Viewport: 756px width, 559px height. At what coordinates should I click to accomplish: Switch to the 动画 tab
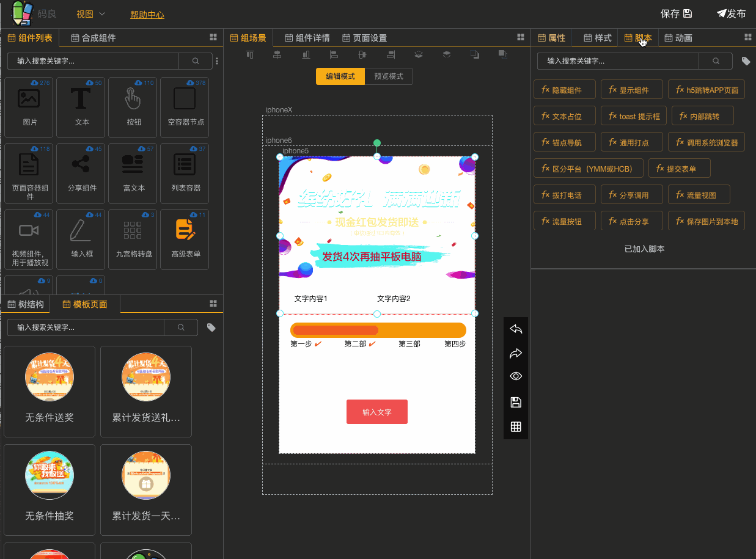[x=678, y=38]
